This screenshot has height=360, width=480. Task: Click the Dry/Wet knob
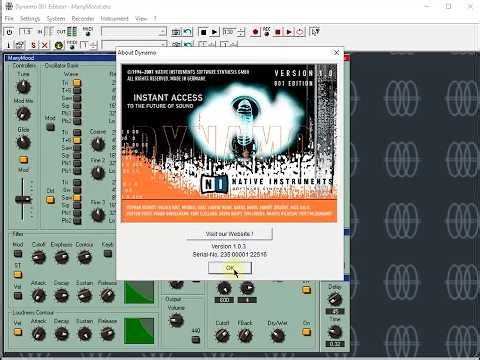pos(278,335)
